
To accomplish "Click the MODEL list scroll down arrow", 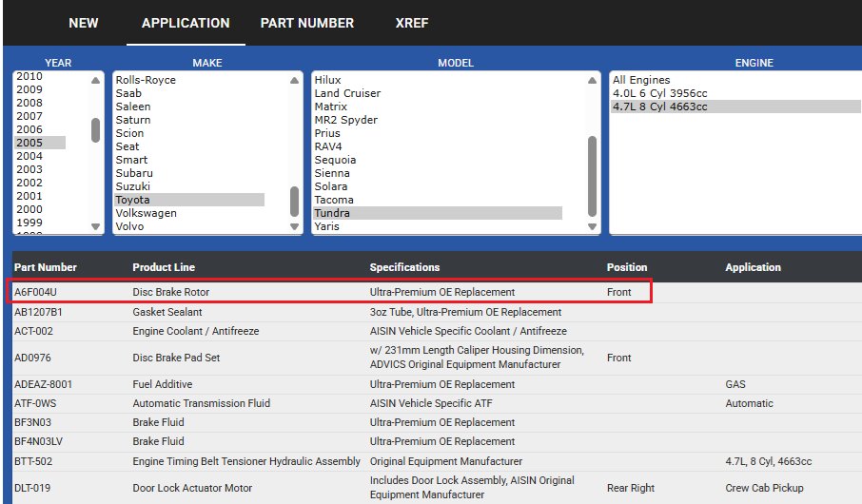I will tap(592, 226).
